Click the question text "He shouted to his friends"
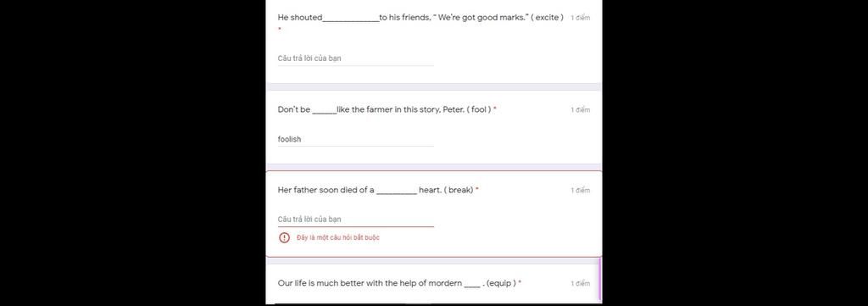 point(420,17)
